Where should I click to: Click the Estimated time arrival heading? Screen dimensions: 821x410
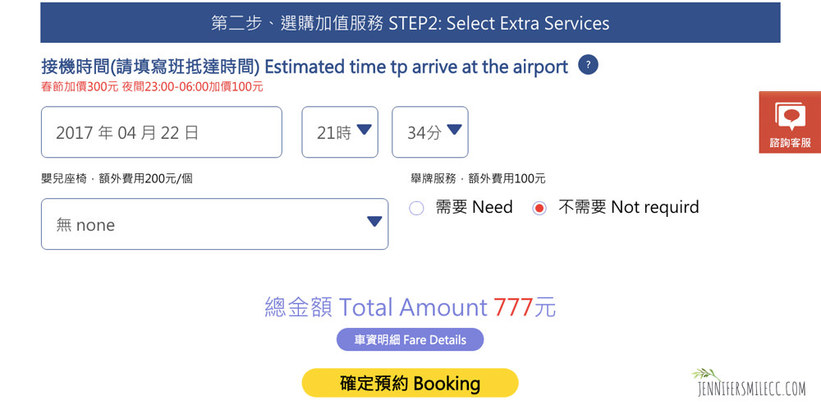304,67
